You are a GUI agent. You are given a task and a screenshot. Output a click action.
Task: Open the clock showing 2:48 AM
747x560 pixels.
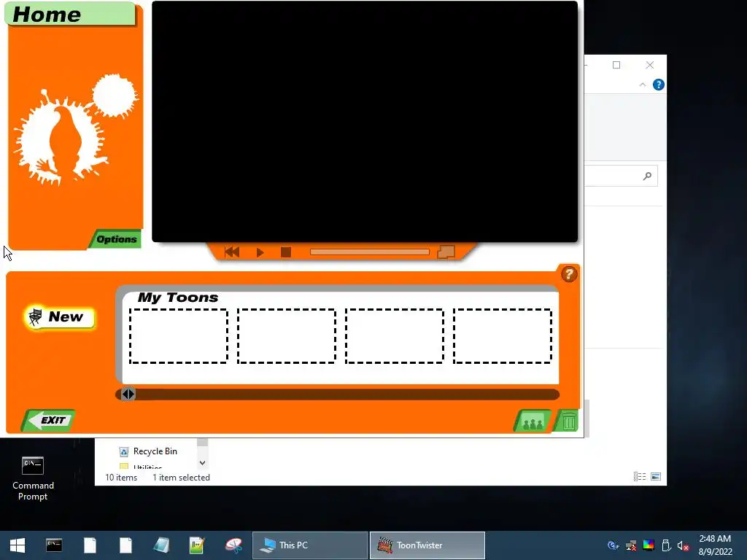coord(715,545)
